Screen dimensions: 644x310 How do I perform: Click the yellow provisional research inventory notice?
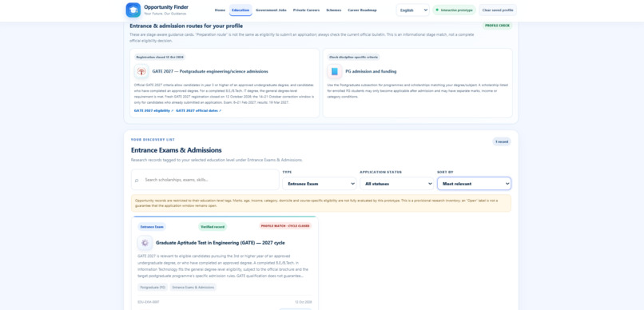tap(321, 203)
